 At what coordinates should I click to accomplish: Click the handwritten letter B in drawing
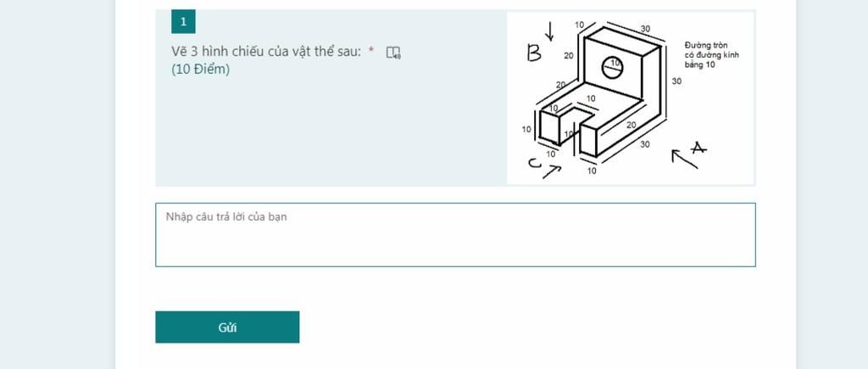pyautogui.click(x=534, y=53)
